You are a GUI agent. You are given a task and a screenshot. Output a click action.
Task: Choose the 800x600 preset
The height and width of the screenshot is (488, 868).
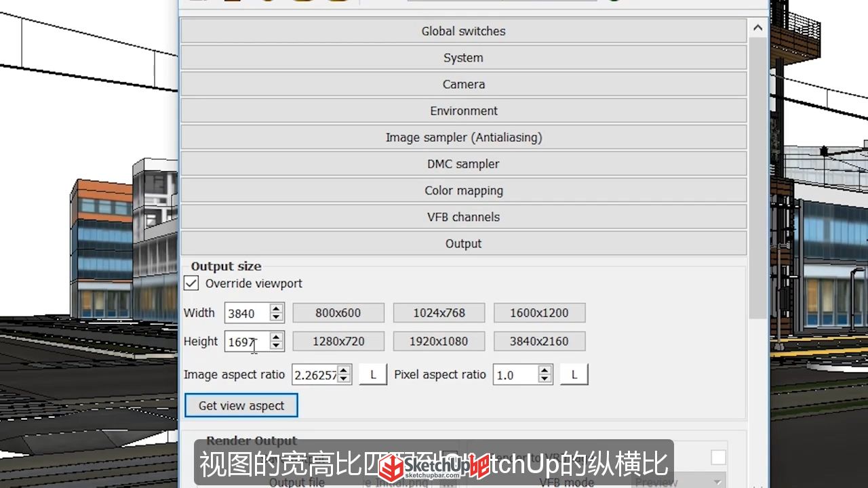click(338, 313)
